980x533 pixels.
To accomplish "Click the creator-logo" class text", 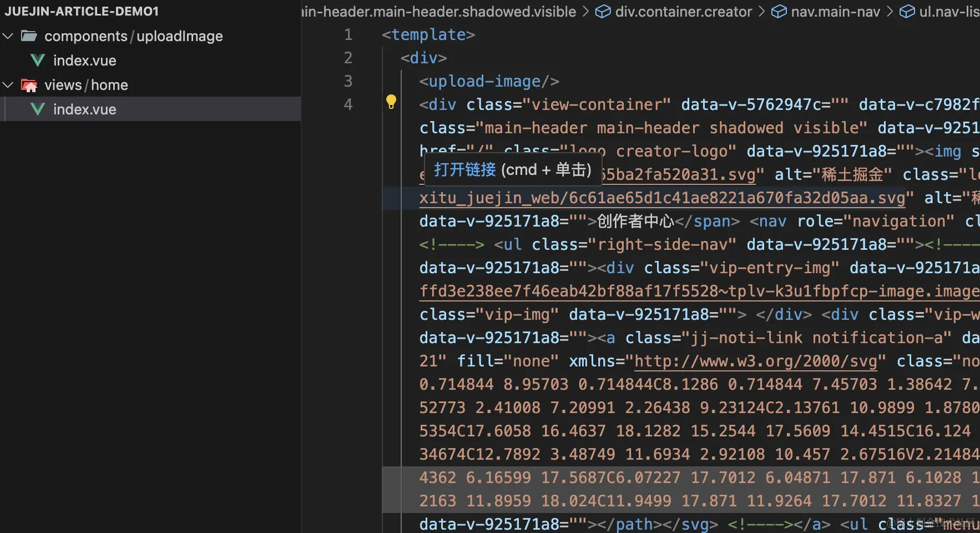I will 676,152.
